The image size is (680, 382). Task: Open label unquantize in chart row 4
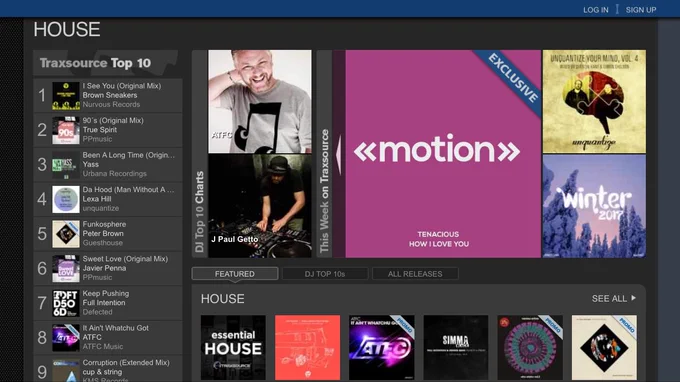pos(101,209)
